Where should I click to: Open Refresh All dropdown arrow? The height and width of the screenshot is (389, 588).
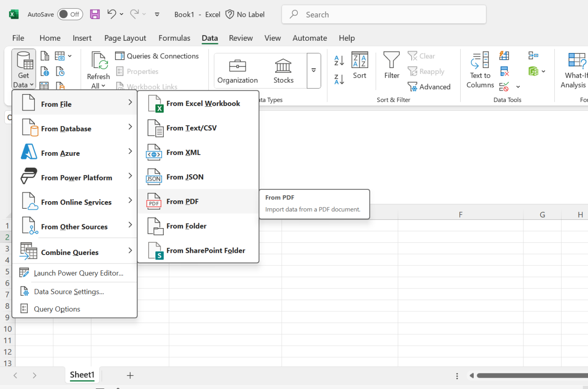[103, 86]
